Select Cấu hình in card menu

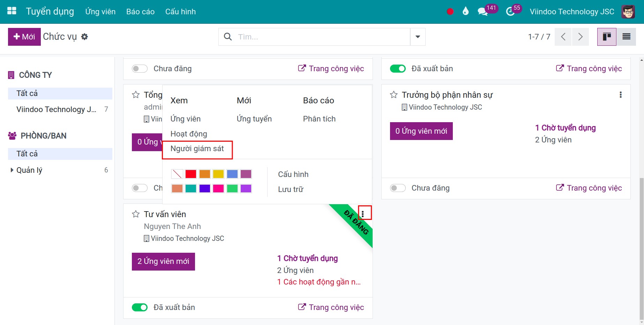coord(293,174)
